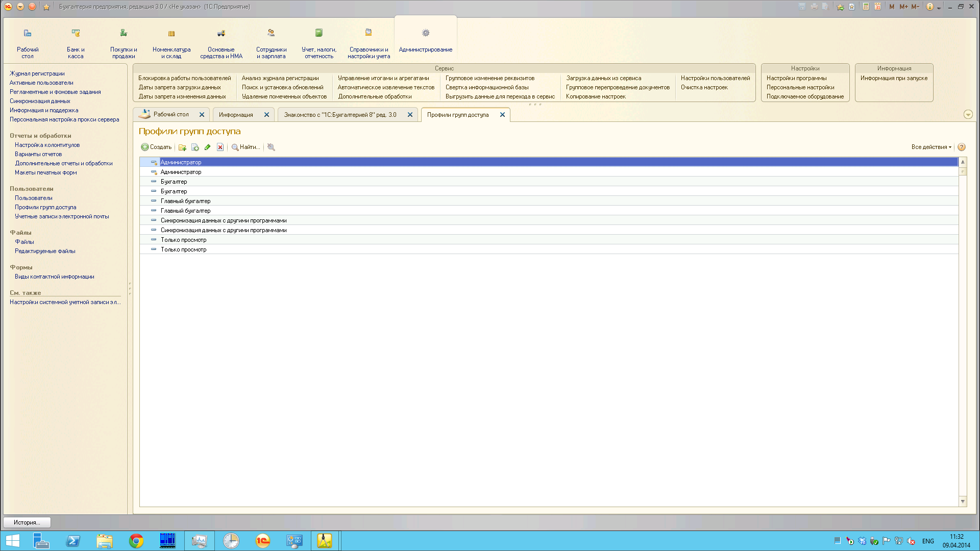
Task: Expand the open tabs list arrow
Action: point(968,115)
